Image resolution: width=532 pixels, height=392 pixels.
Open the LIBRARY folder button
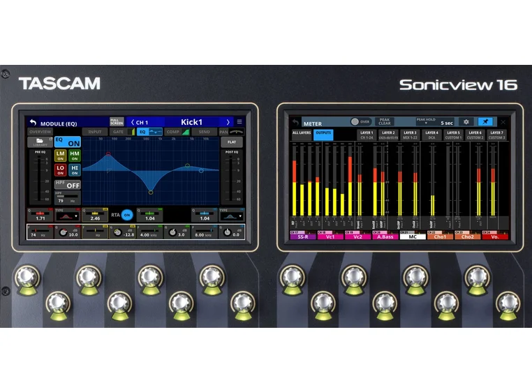(x=40, y=142)
